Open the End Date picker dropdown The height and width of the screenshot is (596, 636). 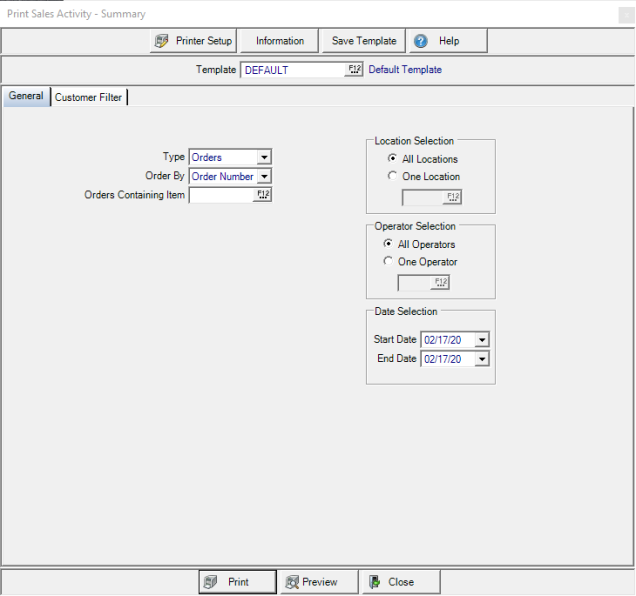(x=482, y=359)
